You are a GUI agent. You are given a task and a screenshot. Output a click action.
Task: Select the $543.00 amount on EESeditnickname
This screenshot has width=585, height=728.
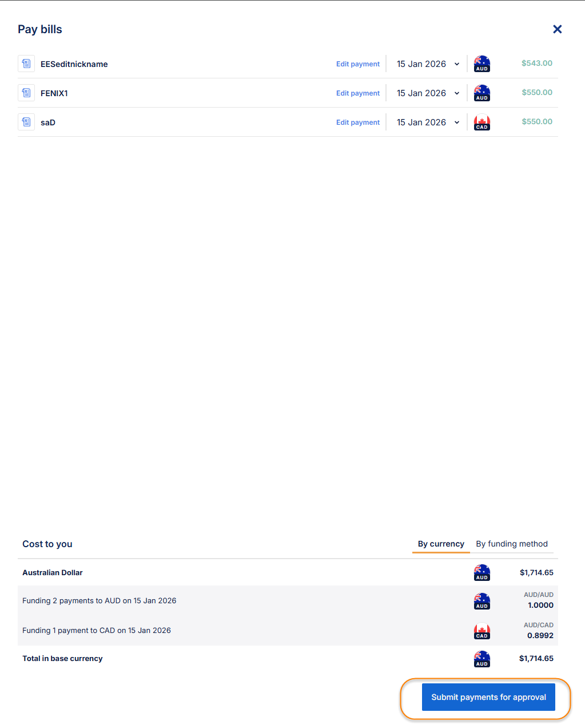point(536,64)
